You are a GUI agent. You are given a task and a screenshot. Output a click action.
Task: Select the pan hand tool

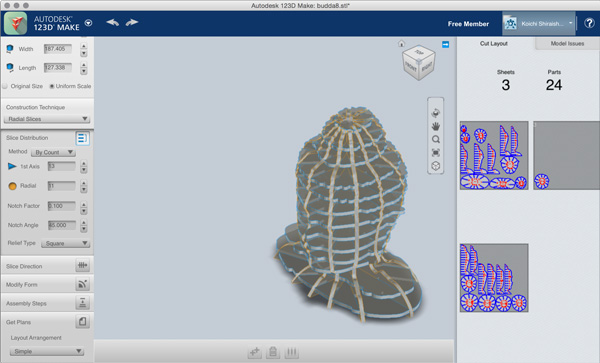(x=435, y=126)
